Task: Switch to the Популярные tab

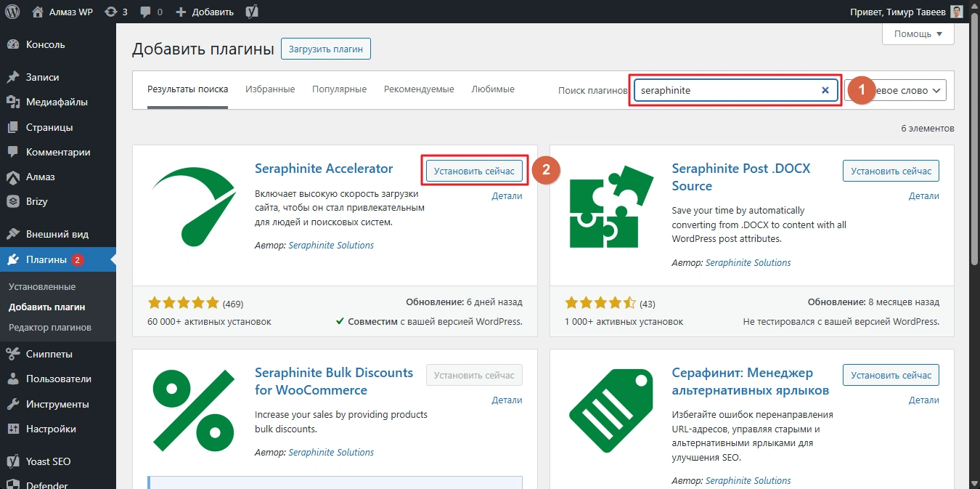Action: coord(339,89)
